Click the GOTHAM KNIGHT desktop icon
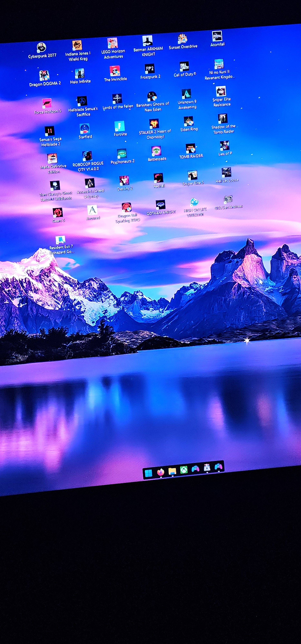Screen dimensions: 301x644 point(160,205)
